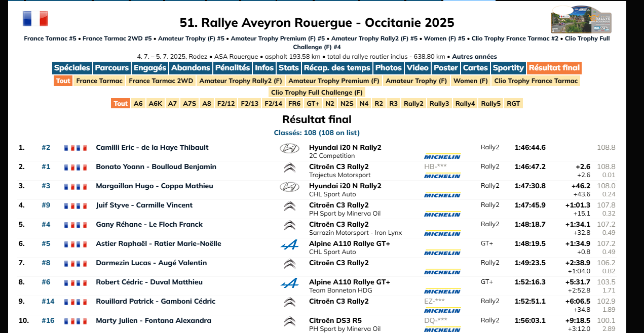Click Classés: 108 (108 on list)

tap(317, 133)
